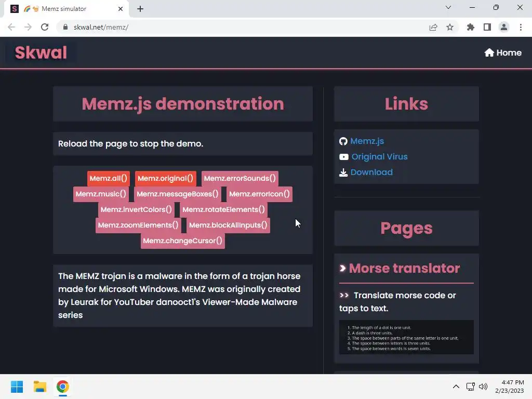Open the Morse translator page heading
Viewport: 532px width, 399px height.
click(x=404, y=269)
